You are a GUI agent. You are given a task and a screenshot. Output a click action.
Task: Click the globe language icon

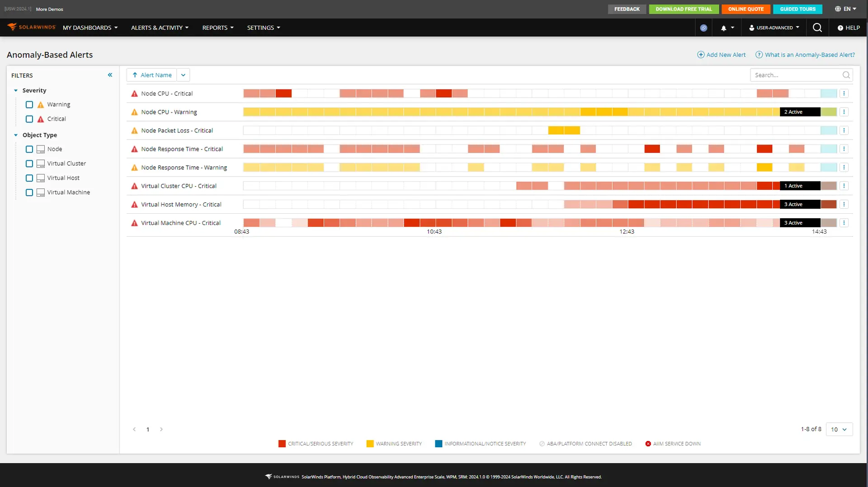coord(839,9)
